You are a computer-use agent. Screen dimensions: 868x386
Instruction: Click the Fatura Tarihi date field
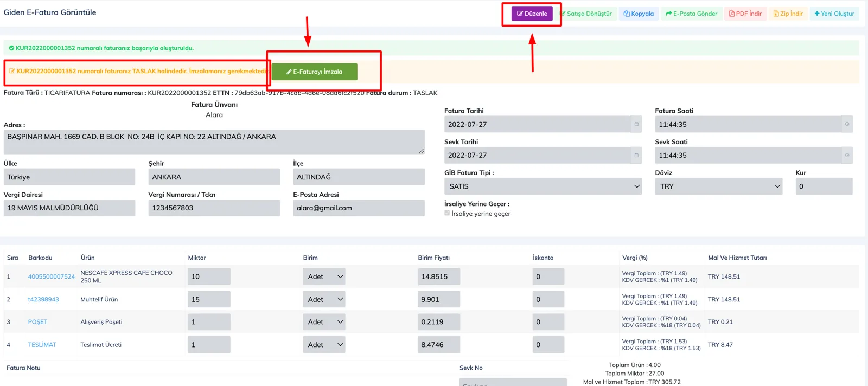543,124
